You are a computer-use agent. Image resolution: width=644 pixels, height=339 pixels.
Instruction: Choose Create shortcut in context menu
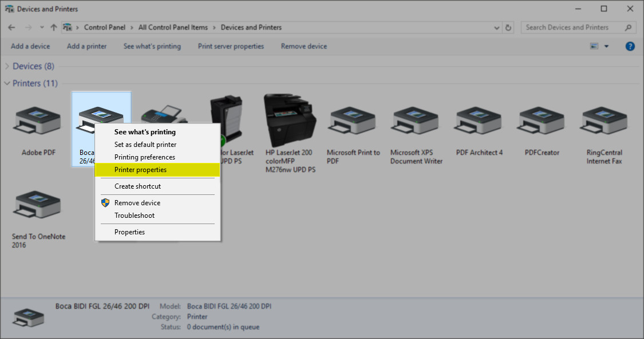pos(158,186)
